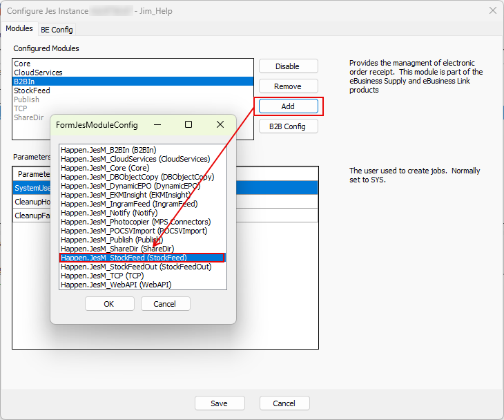
Task: Minimize the FormJesModuleConfig dialog
Action: point(157,125)
